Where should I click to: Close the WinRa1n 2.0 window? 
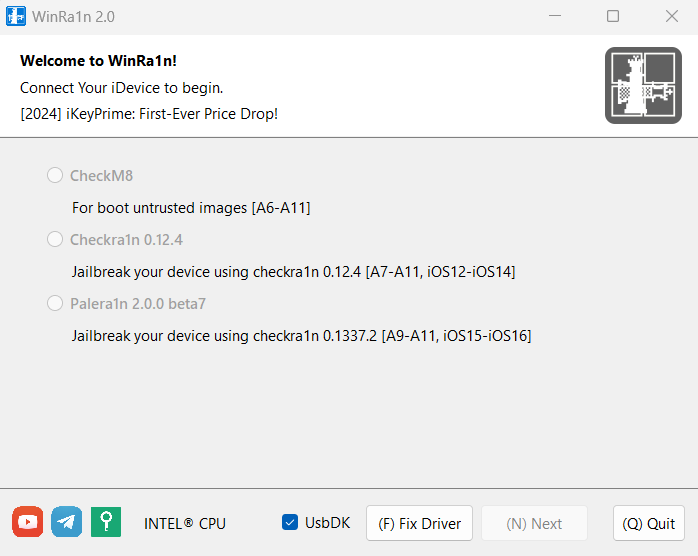click(x=672, y=16)
